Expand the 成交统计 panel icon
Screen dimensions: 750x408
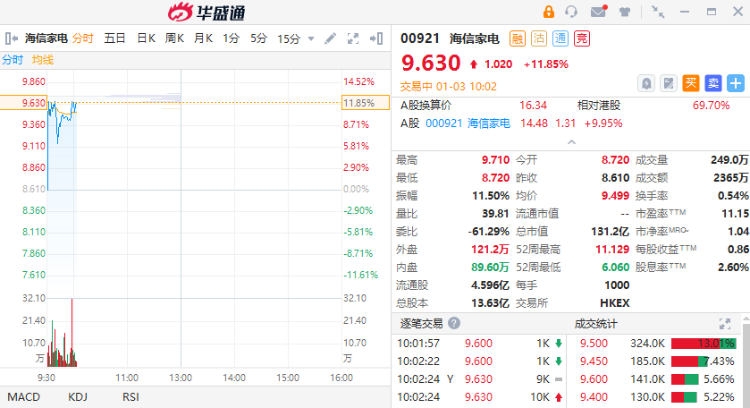pos(725,324)
